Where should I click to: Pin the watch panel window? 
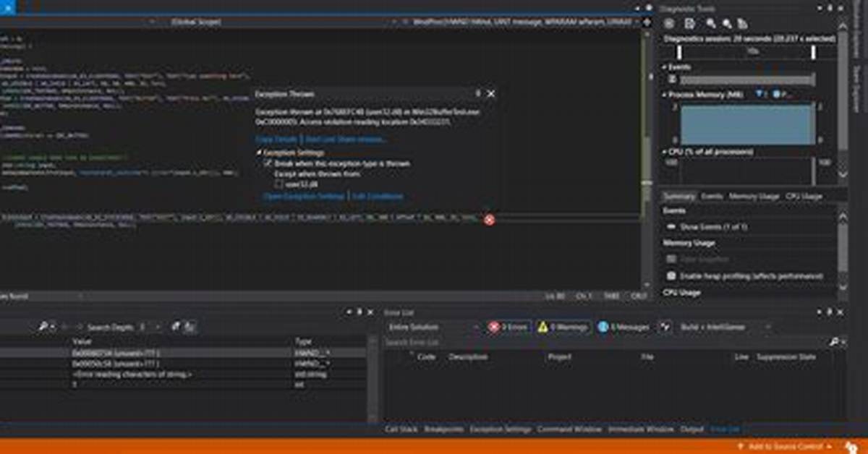(359, 312)
